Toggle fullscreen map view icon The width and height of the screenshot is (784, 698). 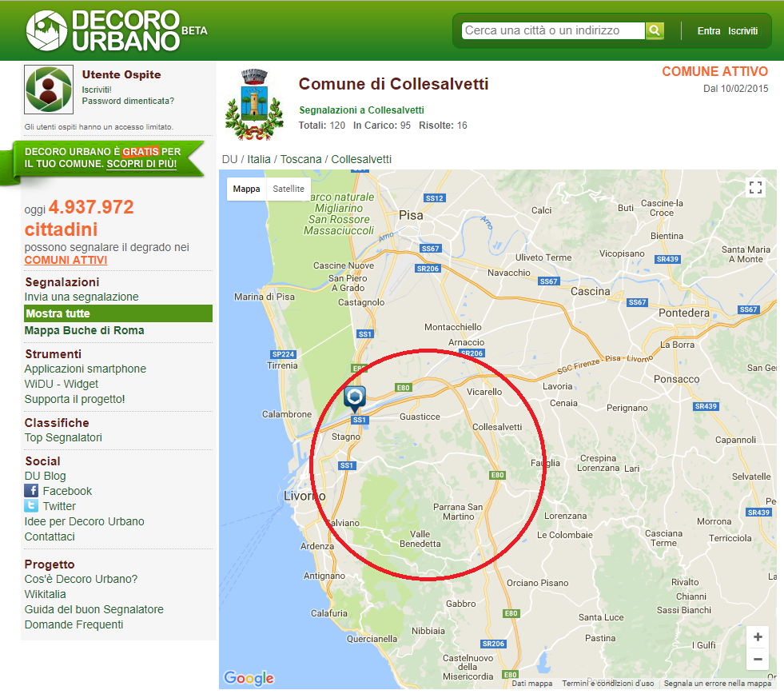click(x=755, y=188)
